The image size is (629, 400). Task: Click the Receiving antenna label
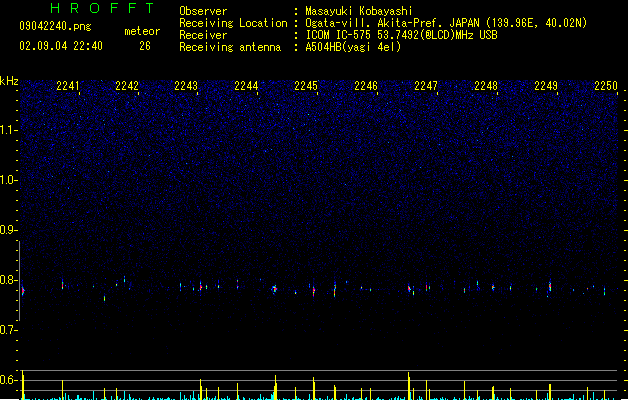click(230, 47)
